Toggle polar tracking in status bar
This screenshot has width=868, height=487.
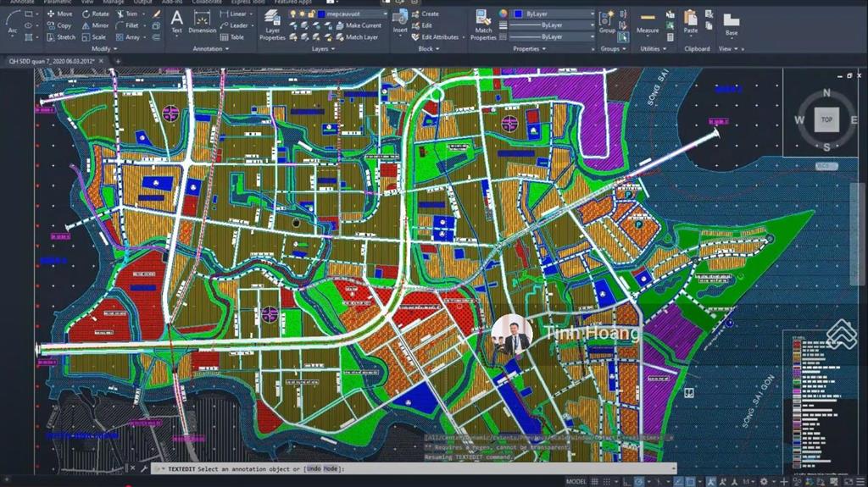[639, 481]
